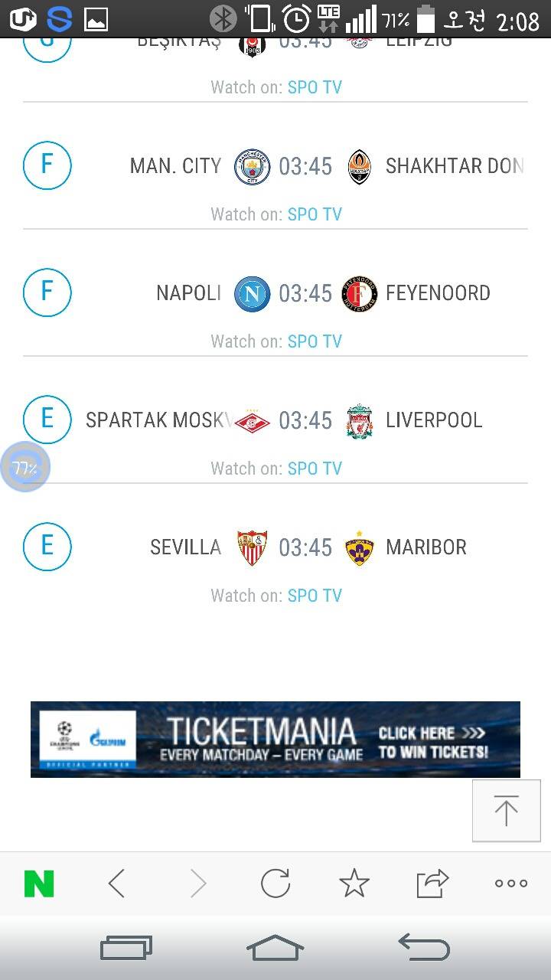Viewport: 551px width, 980px height.
Task: Tap the floating 77% circular overlay
Action: 25,467
